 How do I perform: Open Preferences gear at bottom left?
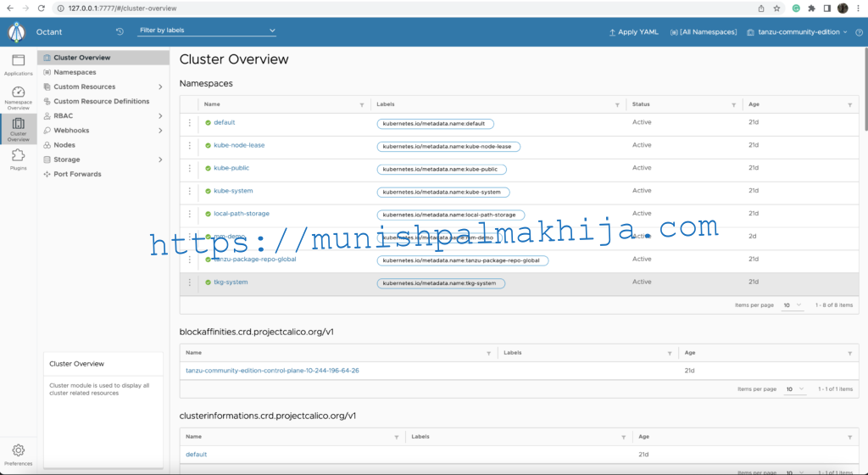[x=19, y=455]
